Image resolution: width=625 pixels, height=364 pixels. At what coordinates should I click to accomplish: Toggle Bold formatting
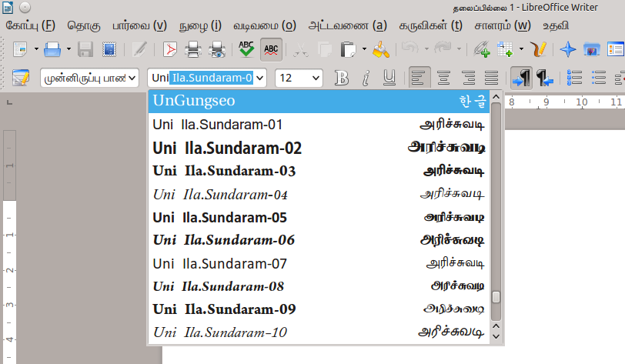point(341,78)
